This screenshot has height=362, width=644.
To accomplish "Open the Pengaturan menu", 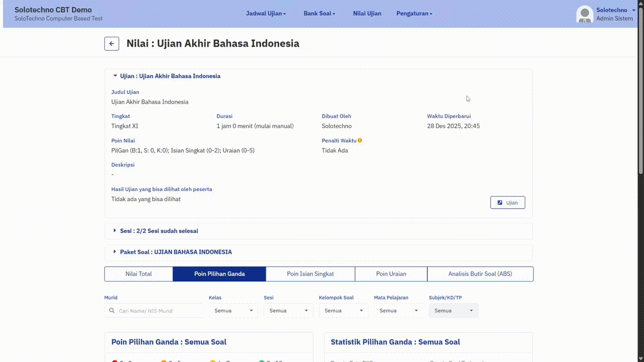I will [x=414, y=14].
